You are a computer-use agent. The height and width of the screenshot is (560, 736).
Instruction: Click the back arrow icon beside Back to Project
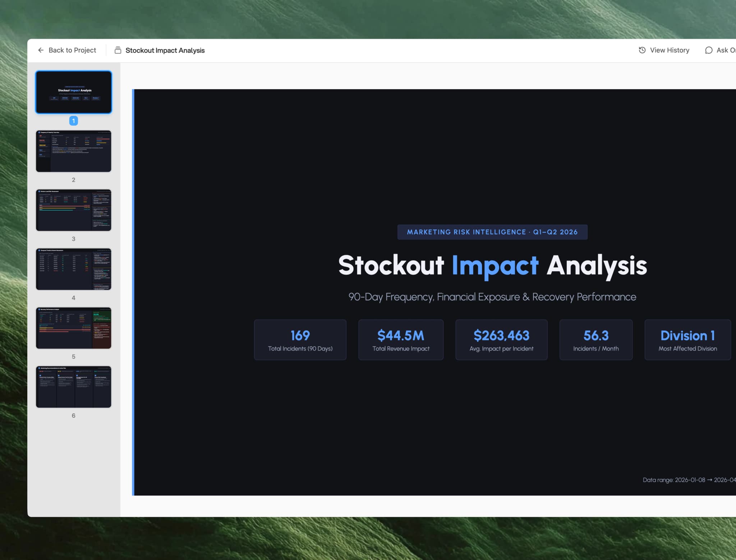tap(41, 50)
